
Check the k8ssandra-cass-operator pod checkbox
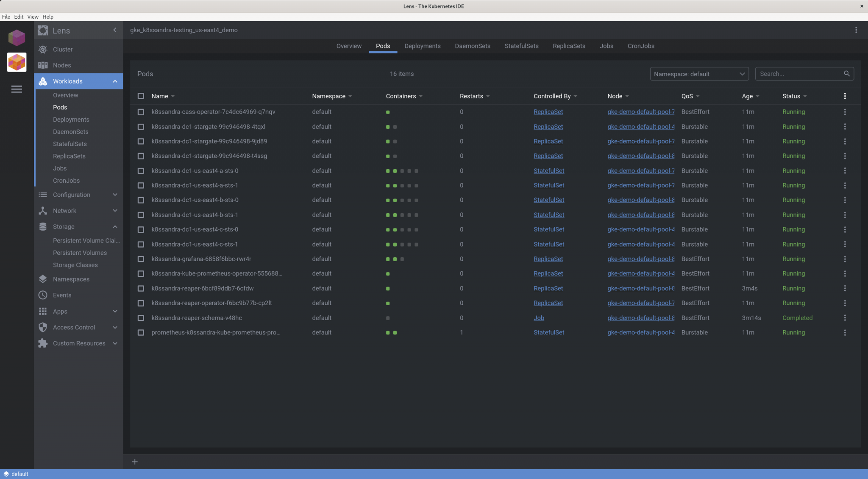[141, 112]
